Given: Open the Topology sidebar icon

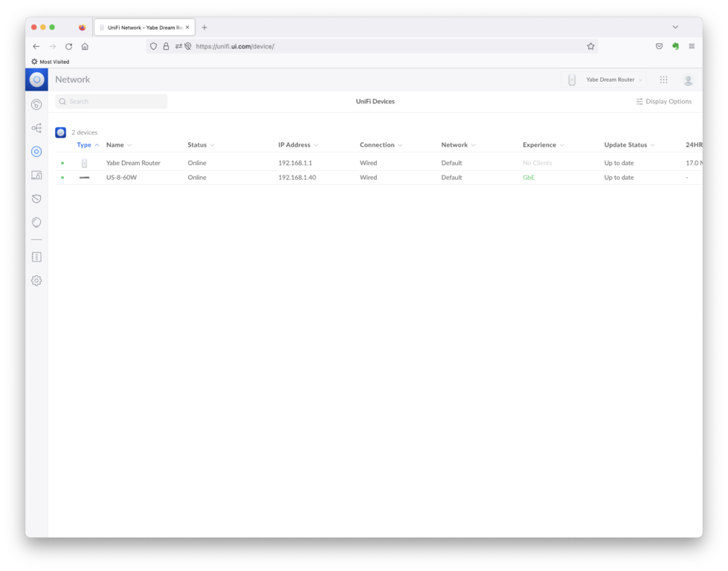Looking at the screenshot, I should (x=36, y=128).
